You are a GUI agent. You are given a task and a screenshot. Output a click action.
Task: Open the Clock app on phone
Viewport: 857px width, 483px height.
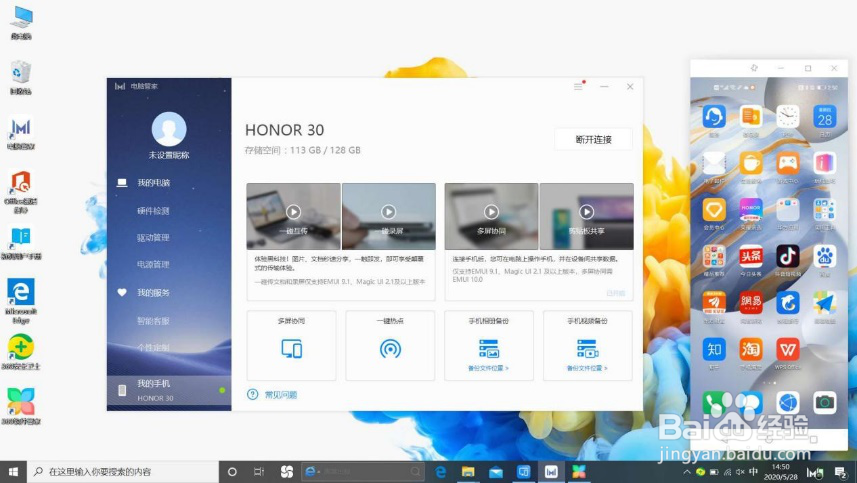788,116
